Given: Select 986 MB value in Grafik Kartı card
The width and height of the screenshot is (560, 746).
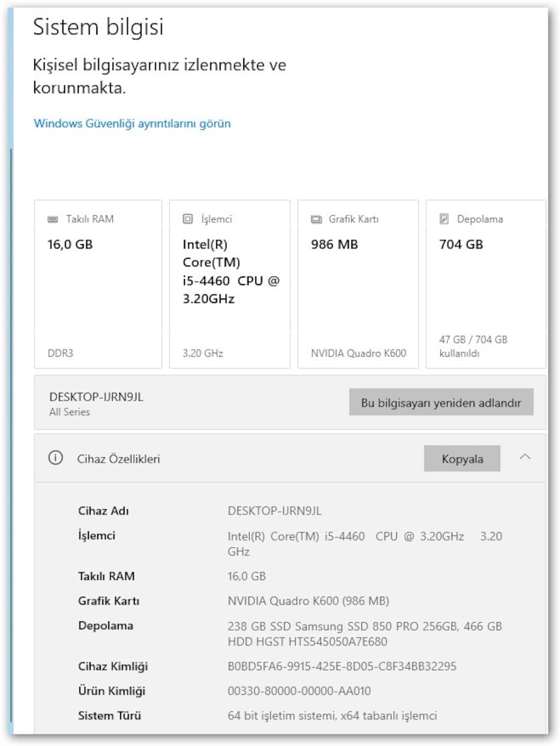Looking at the screenshot, I should point(334,245).
